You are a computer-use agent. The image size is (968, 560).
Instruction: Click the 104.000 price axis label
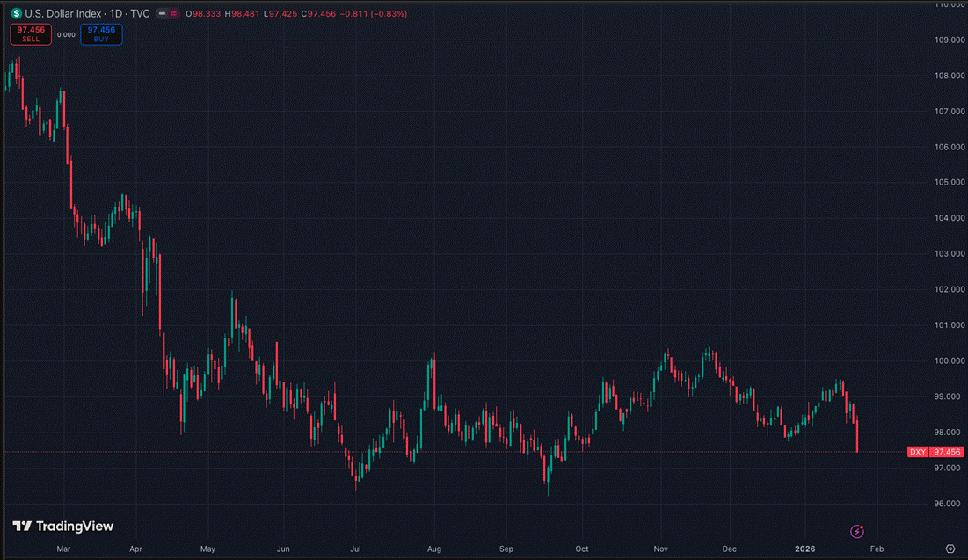[x=950, y=218]
